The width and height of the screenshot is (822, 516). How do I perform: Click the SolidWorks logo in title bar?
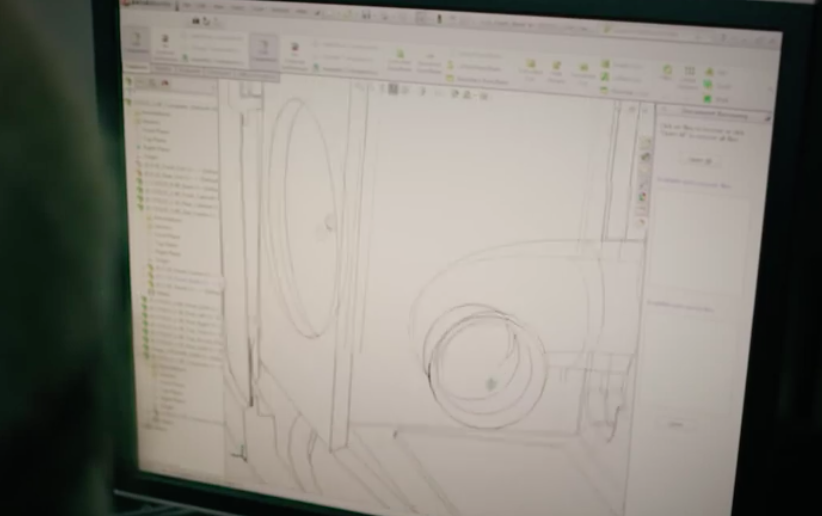145,4
